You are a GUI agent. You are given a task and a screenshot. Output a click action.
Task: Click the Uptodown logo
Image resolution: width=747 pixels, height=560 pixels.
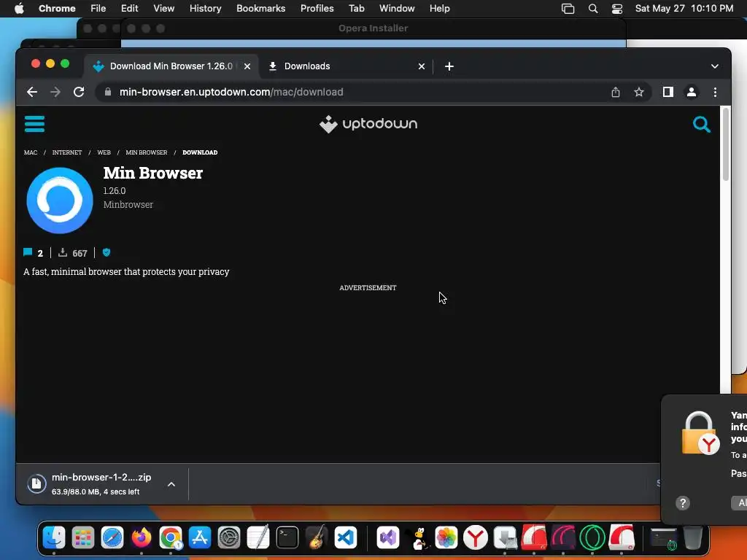point(368,124)
